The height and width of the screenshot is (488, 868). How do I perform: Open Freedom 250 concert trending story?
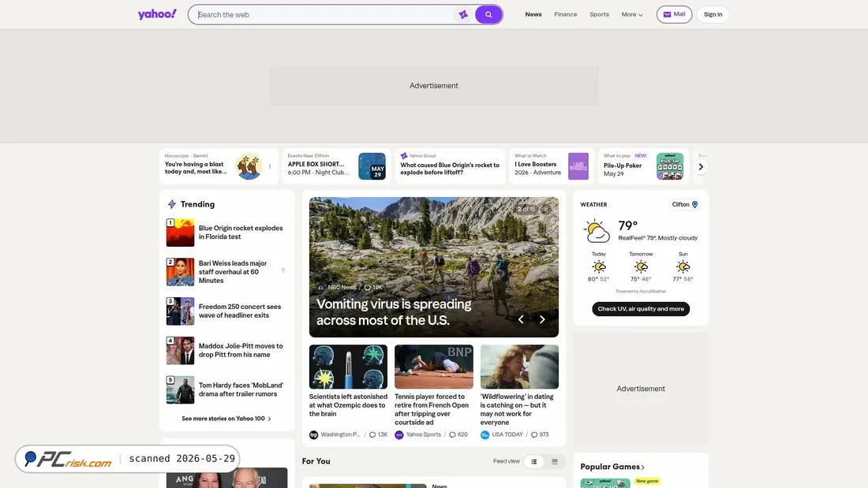(240, 311)
